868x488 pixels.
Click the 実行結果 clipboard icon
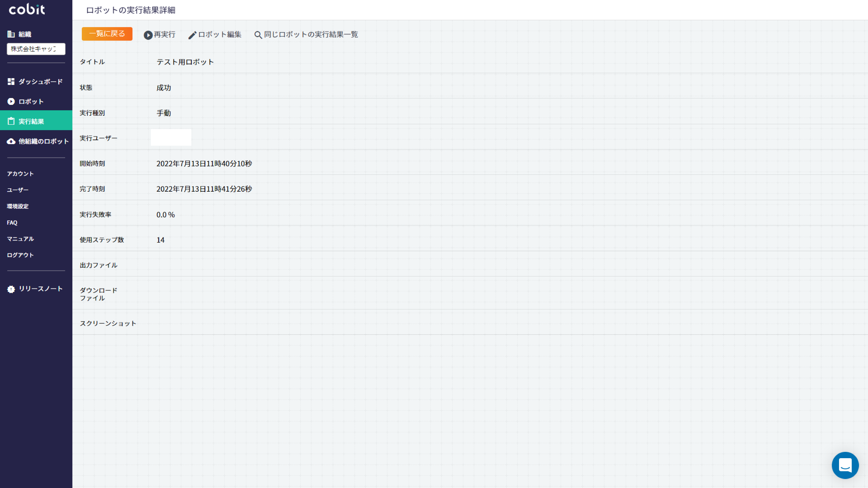tap(11, 121)
